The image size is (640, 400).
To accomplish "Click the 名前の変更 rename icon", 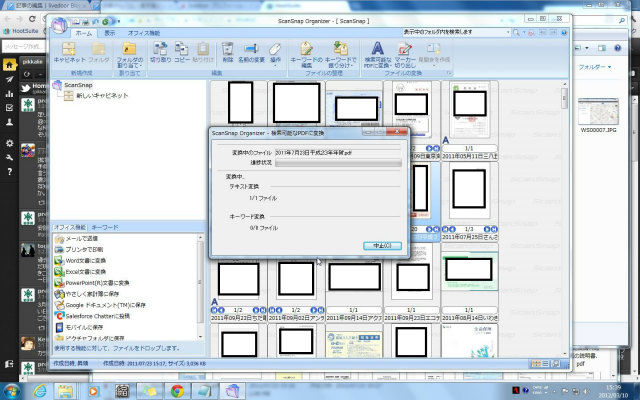I will click(251, 52).
